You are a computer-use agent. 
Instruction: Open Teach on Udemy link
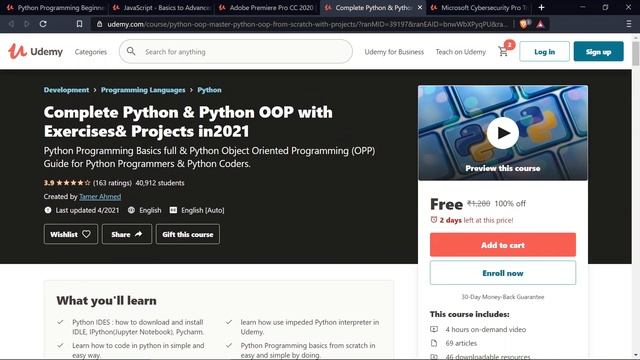(460, 52)
